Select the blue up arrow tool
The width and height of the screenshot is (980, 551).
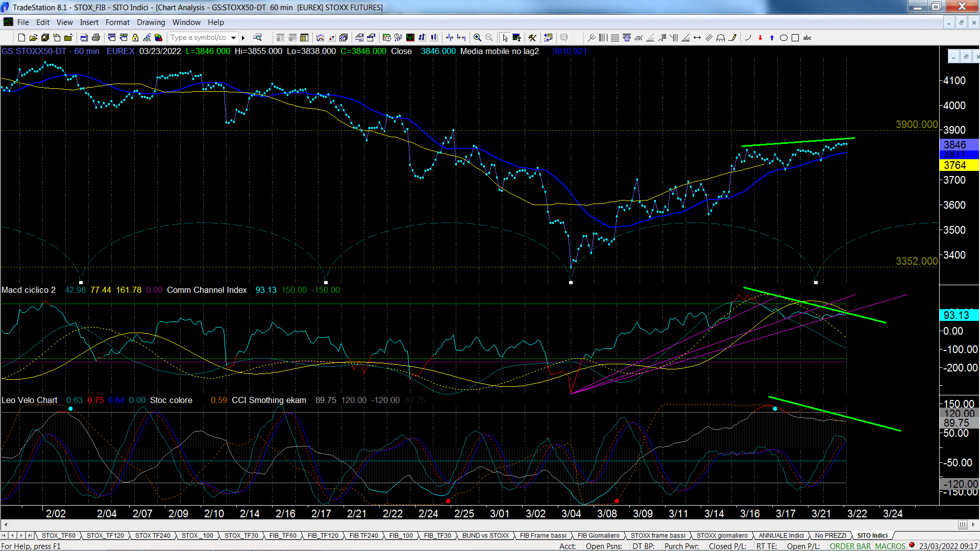[772, 38]
